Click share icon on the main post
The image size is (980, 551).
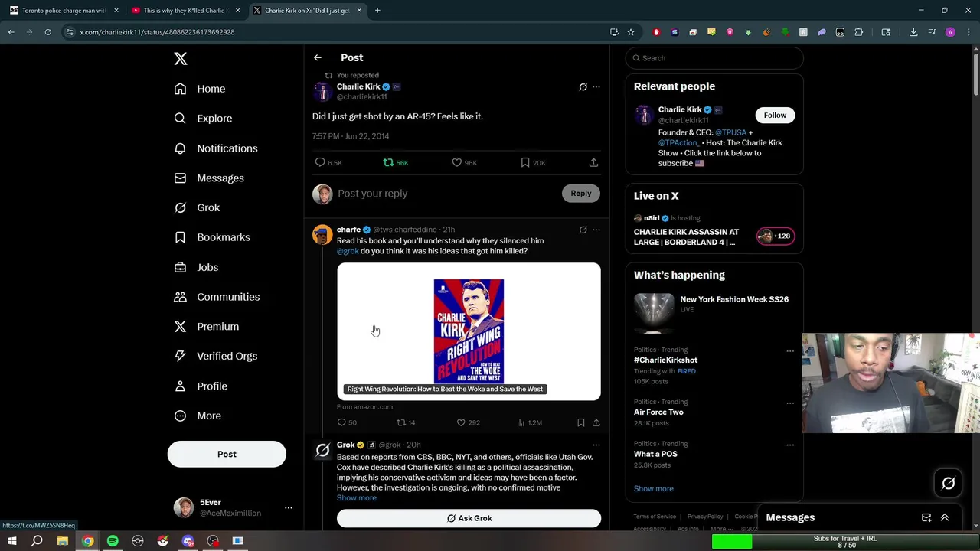point(593,162)
